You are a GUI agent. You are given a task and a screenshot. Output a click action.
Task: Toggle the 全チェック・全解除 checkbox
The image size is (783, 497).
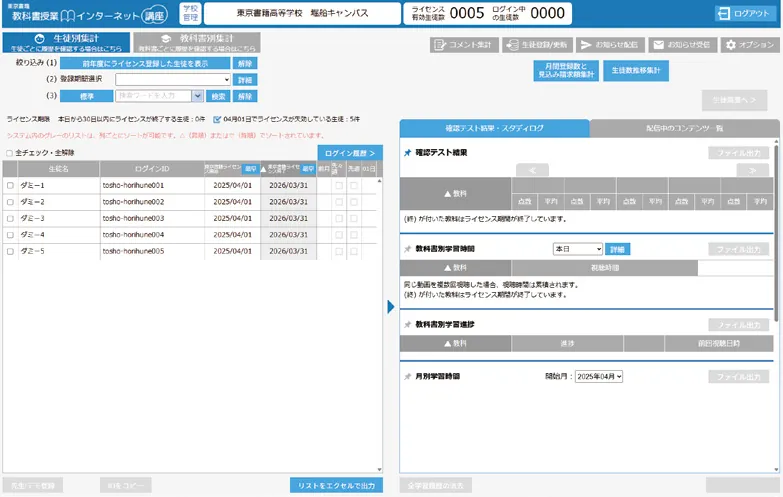coord(9,153)
